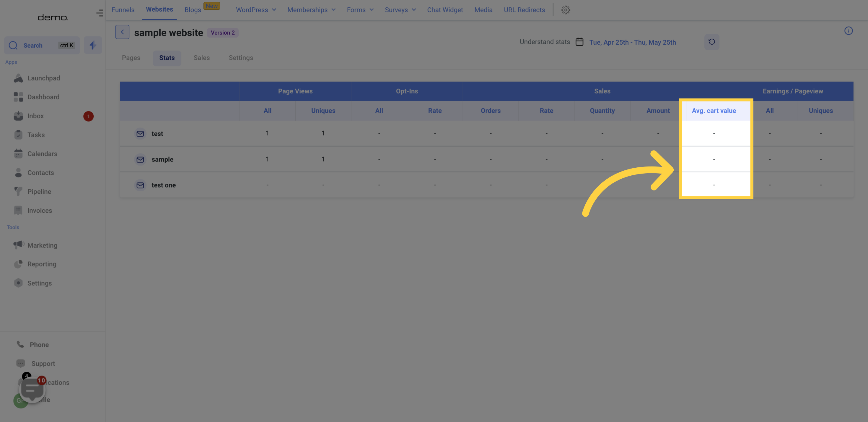The width and height of the screenshot is (868, 422).
Task: Click the settings gear icon top right
Action: 565,10
